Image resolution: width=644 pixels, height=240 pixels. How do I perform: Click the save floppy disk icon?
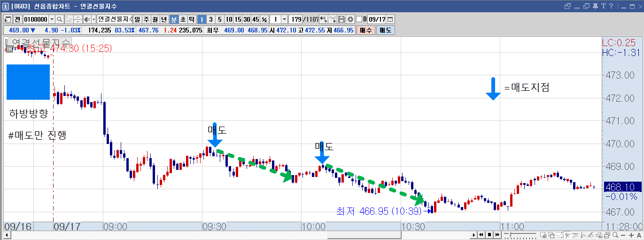pyautogui.click(x=341, y=19)
